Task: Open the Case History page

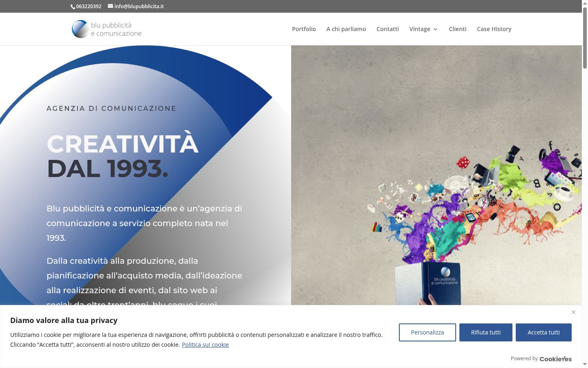Action: pyautogui.click(x=494, y=29)
